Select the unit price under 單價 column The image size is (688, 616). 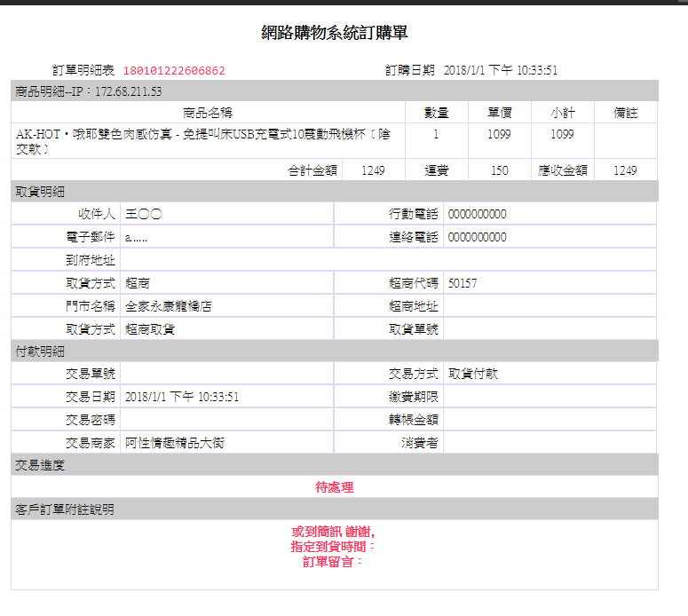coord(499,135)
